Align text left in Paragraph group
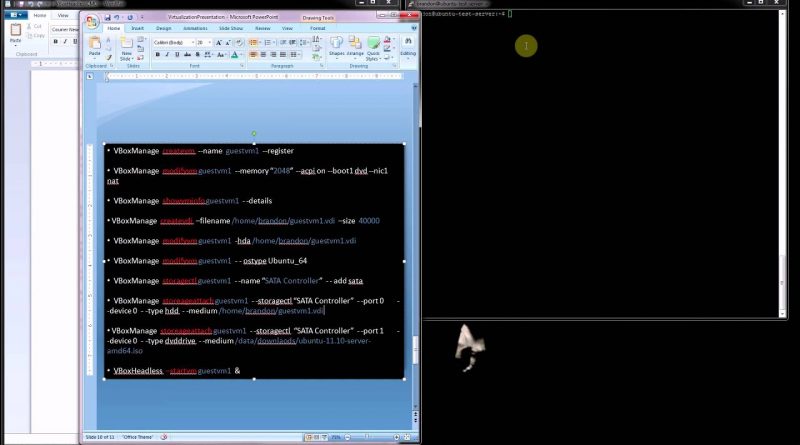This screenshot has width=800, height=445. pos(253,55)
